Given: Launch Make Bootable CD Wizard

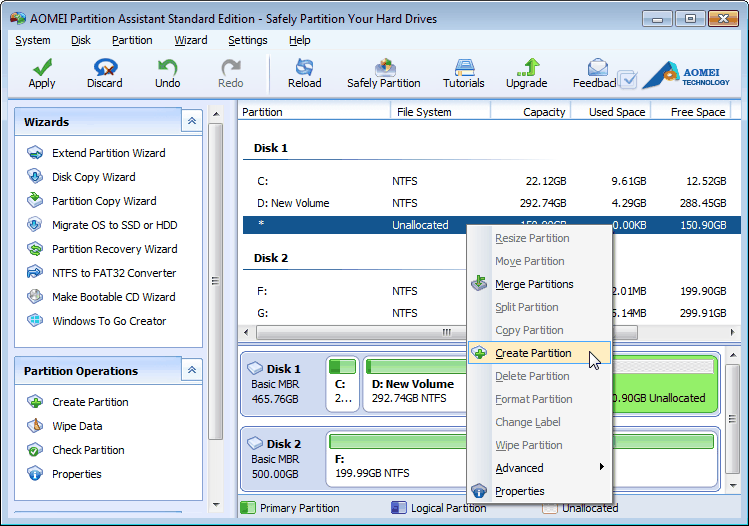Looking at the screenshot, I should 114,297.
